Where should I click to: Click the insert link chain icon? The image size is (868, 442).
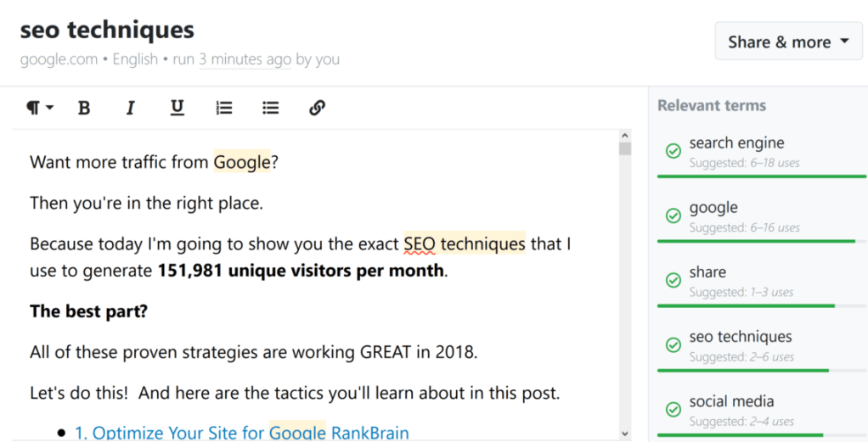[317, 108]
